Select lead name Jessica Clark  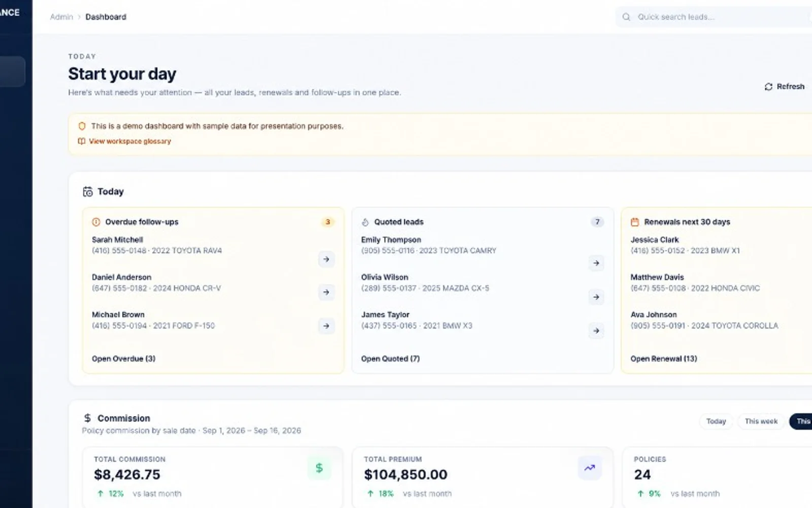click(x=655, y=240)
